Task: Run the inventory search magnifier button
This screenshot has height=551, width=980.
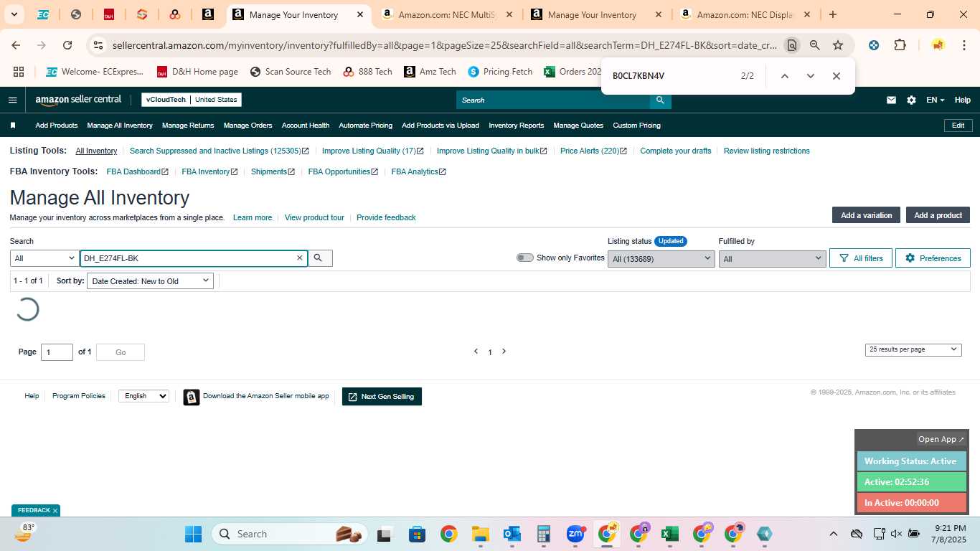Action: coord(320,258)
